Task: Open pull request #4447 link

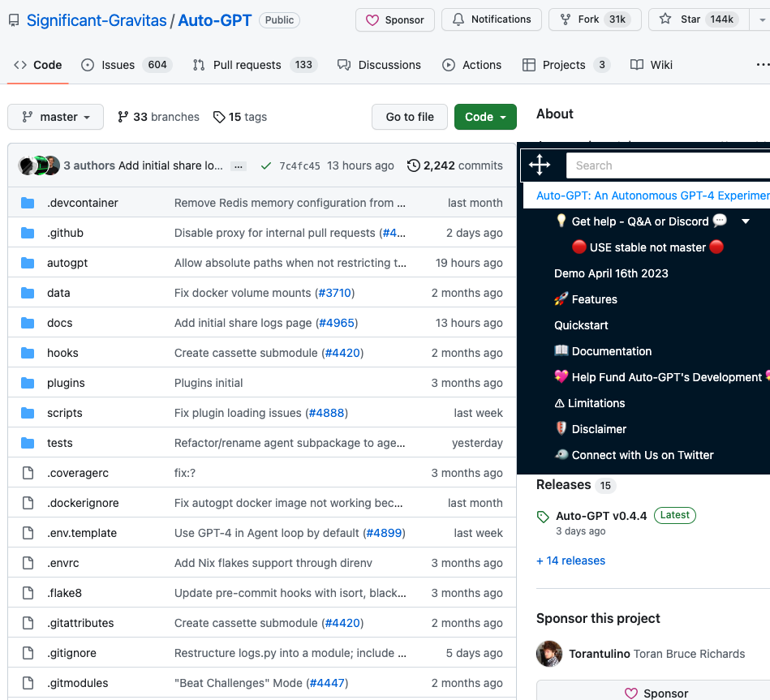Action: [x=327, y=683]
